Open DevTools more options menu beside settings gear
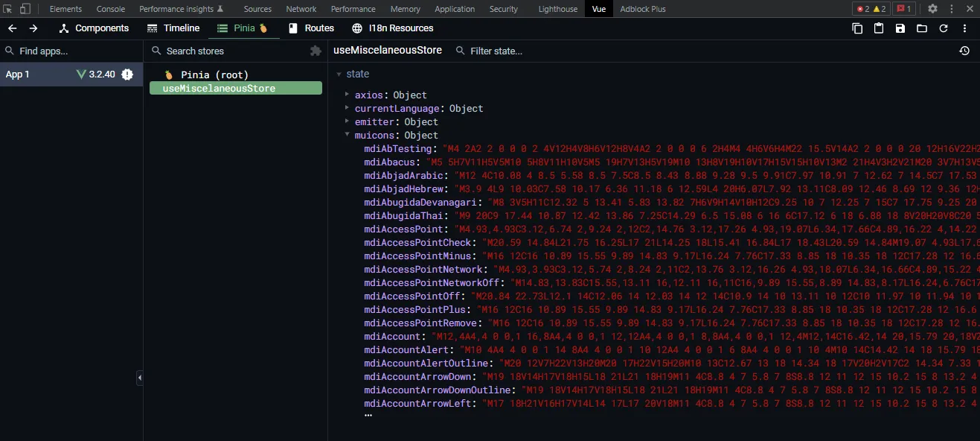 coord(952,9)
